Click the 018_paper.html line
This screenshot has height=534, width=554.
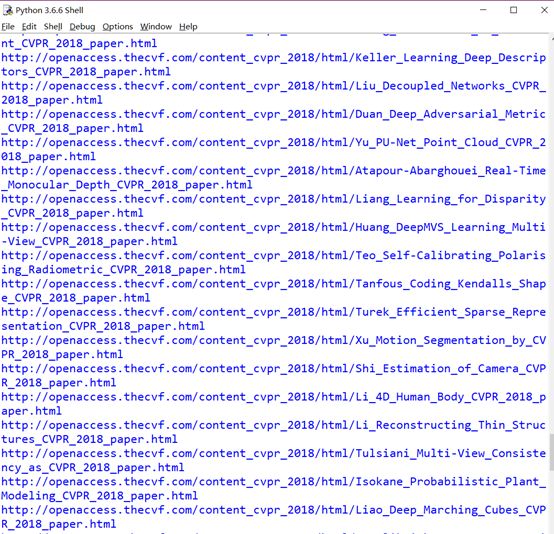(x=48, y=157)
